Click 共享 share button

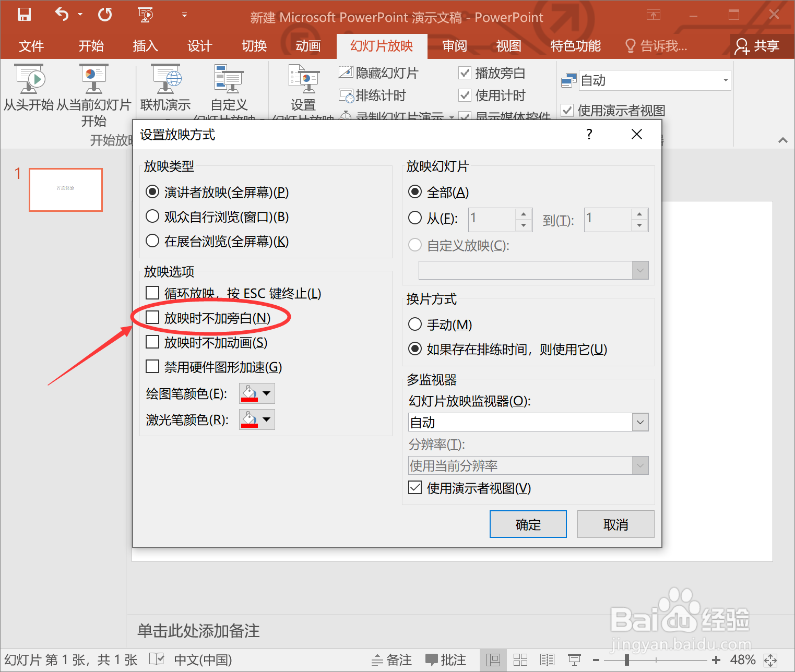pyautogui.click(x=756, y=46)
